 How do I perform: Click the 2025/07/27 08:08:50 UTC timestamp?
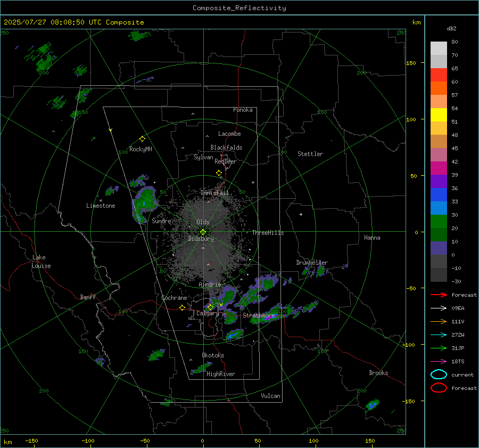(53, 22)
